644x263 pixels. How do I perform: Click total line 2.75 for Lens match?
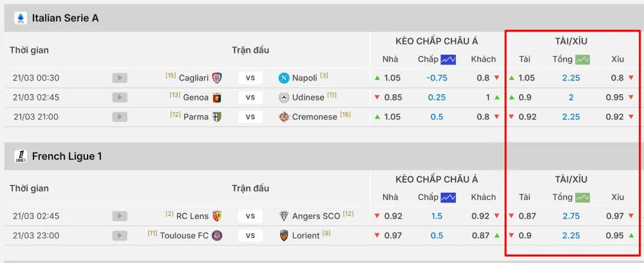[571, 216]
